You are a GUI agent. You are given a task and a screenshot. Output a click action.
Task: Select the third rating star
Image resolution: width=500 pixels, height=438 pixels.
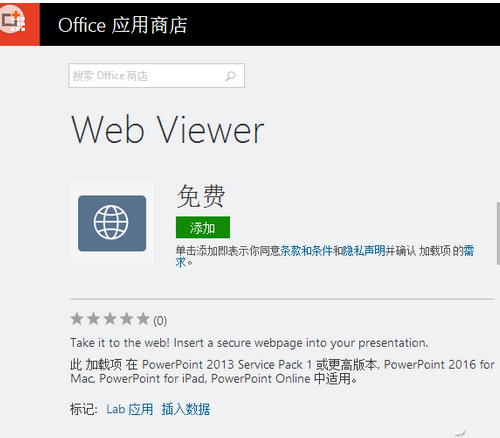coord(110,319)
